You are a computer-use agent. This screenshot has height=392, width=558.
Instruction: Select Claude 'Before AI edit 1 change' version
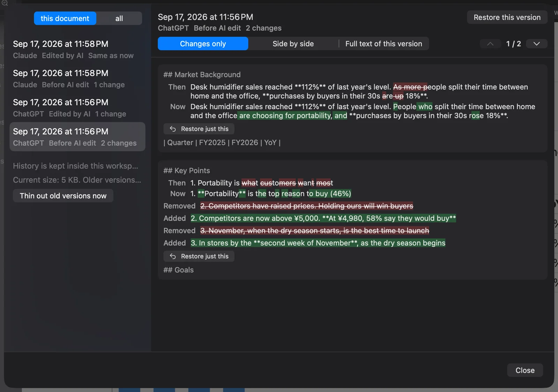(77, 78)
